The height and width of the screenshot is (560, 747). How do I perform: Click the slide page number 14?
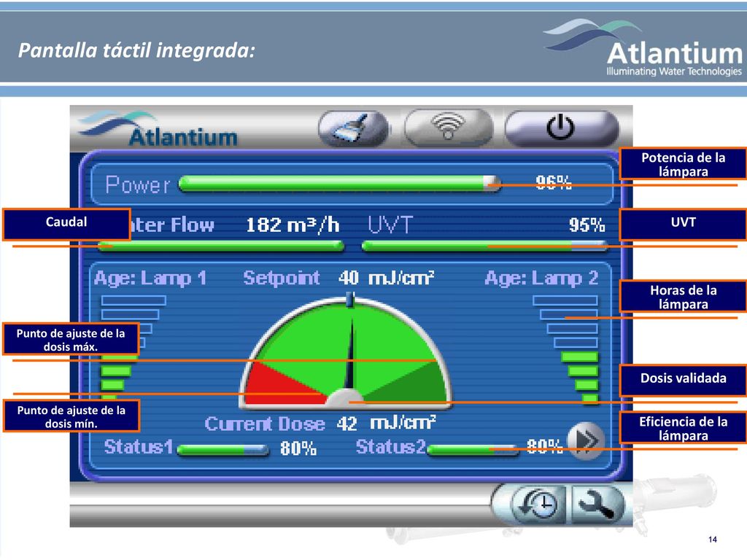[713, 540]
